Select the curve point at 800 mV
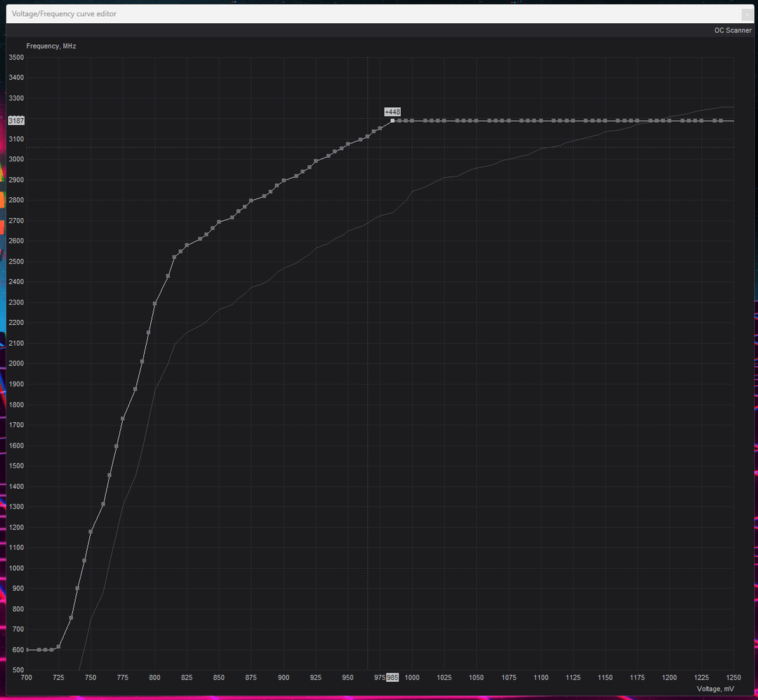The height and width of the screenshot is (700, 758). [x=154, y=304]
